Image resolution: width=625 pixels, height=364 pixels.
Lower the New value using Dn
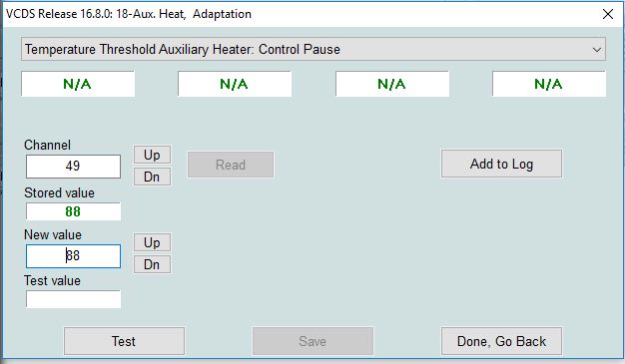[152, 264]
